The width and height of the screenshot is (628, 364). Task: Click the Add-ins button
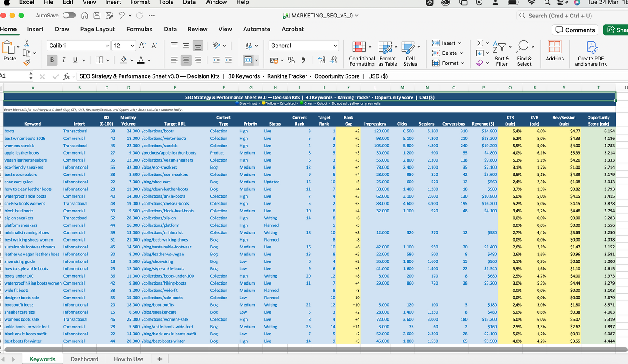(555, 51)
